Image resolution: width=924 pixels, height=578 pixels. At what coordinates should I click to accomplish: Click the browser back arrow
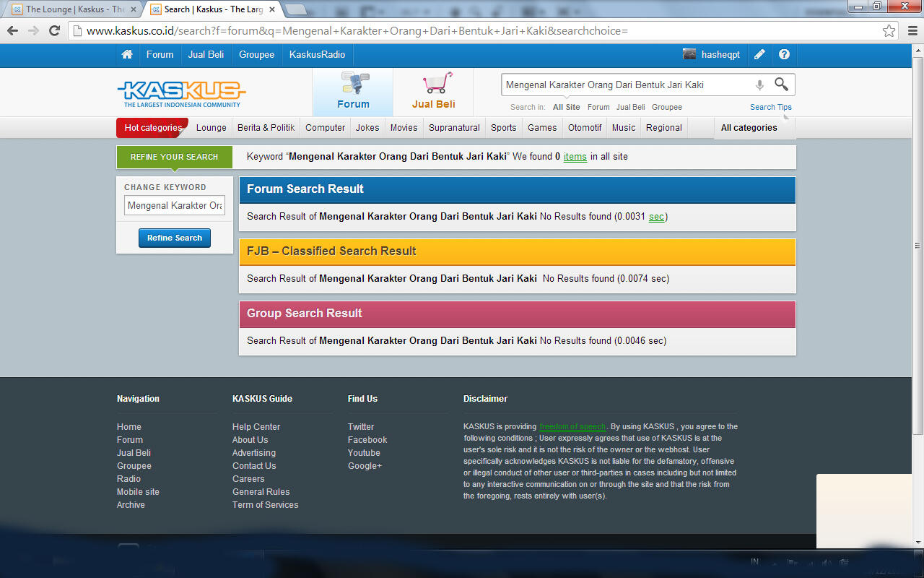click(12, 31)
